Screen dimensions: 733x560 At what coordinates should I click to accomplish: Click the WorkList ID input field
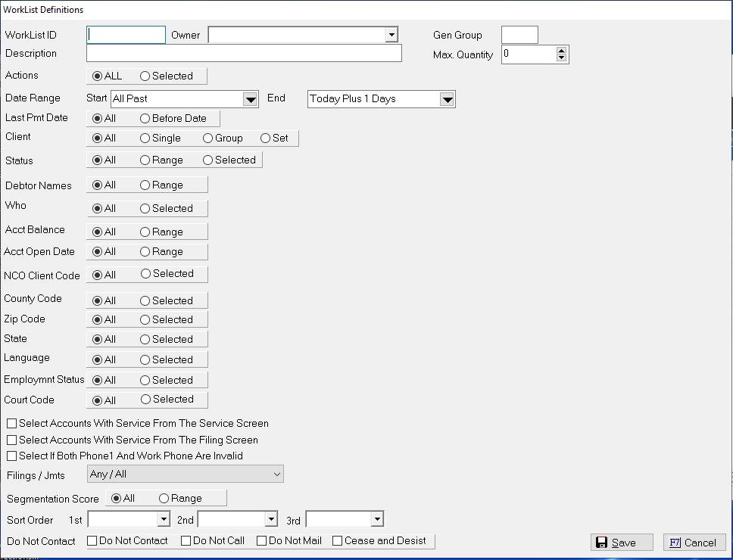click(x=126, y=35)
